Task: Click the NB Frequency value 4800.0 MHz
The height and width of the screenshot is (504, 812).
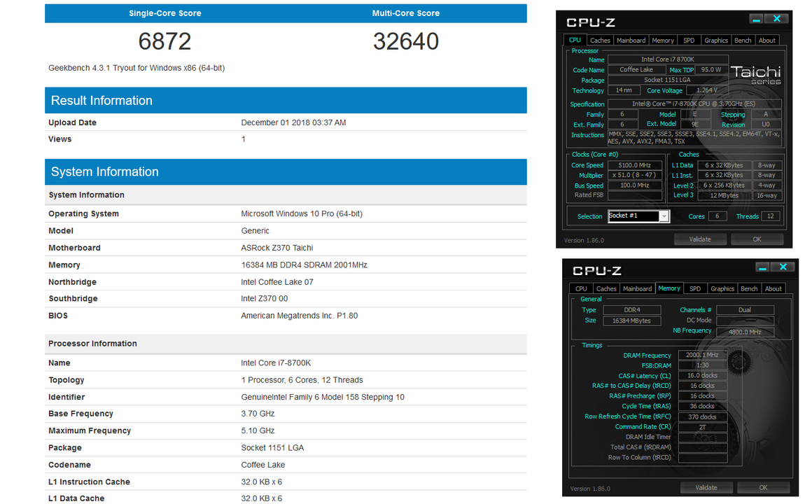Action: pos(745,332)
